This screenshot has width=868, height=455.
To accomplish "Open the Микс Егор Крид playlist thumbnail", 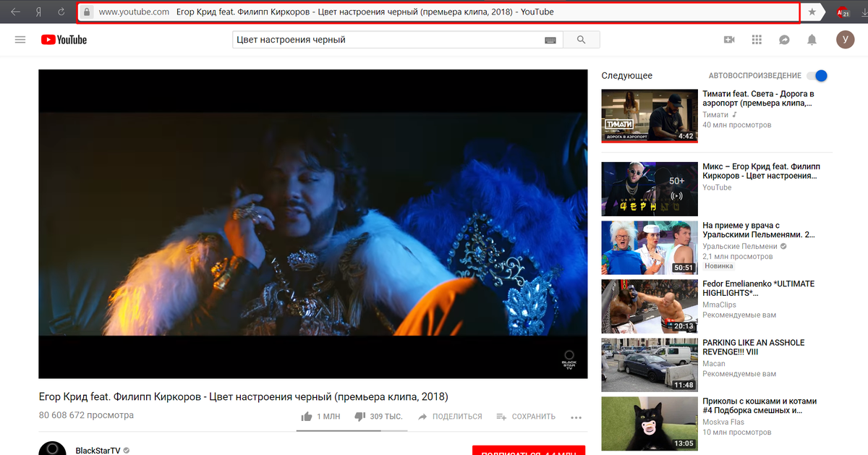I will 650,187.
